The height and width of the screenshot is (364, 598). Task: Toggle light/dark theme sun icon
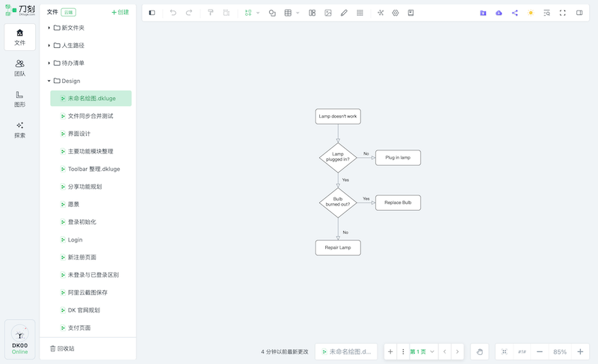531,13
